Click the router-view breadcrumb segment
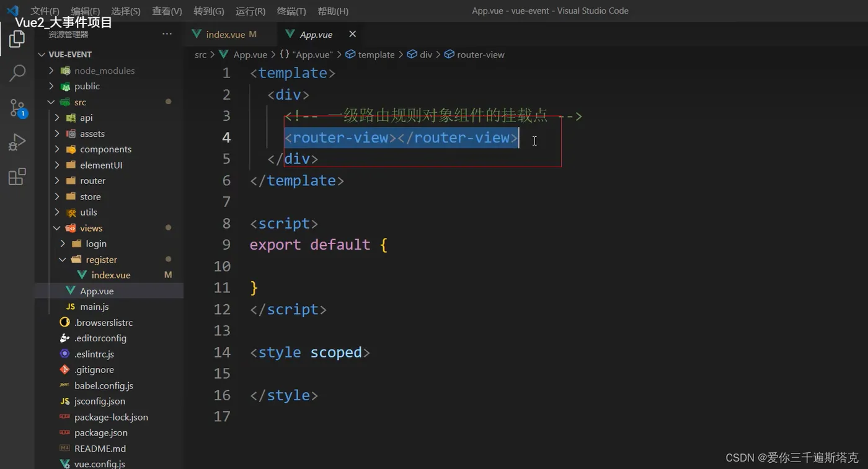The height and width of the screenshot is (469, 868). 474,55
